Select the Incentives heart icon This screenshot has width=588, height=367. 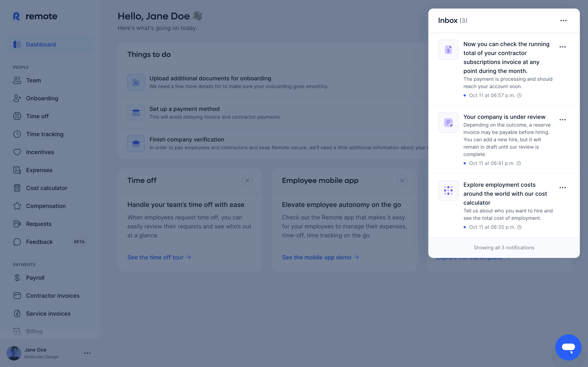(x=17, y=152)
